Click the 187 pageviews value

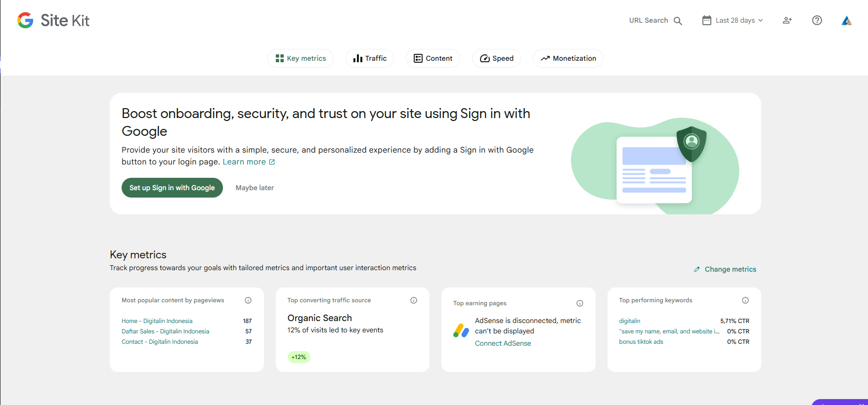click(x=248, y=321)
